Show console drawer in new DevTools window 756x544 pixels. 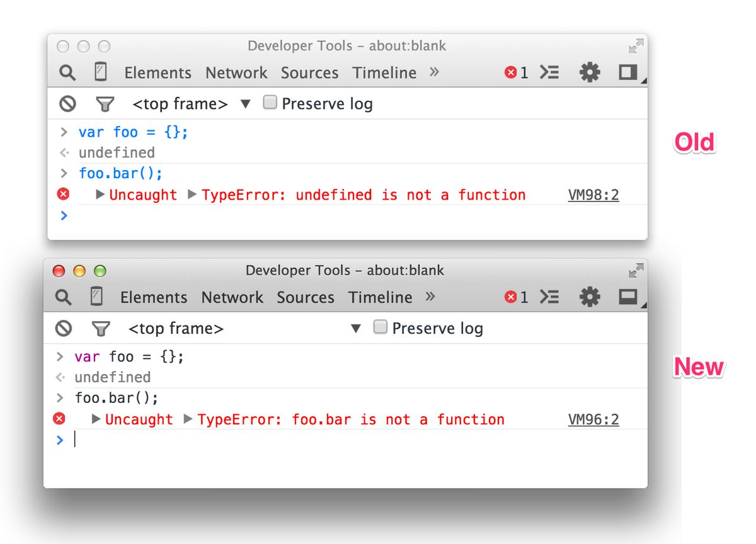(x=549, y=297)
